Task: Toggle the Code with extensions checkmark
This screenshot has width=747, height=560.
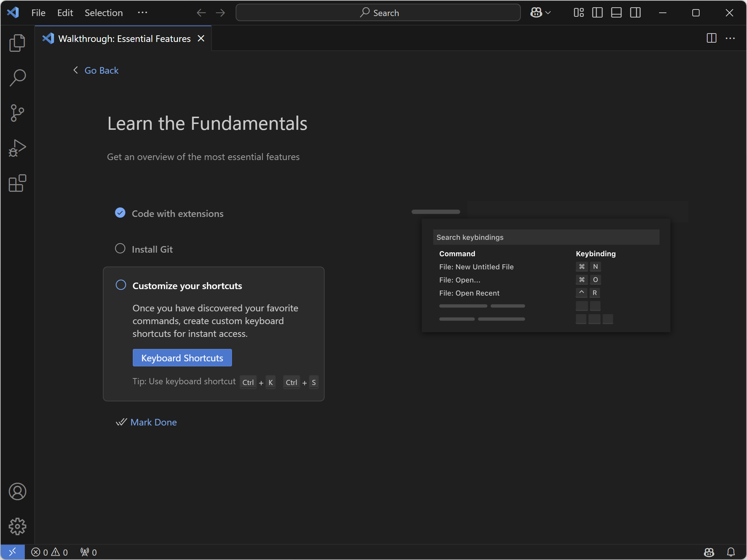Action: 120,213
